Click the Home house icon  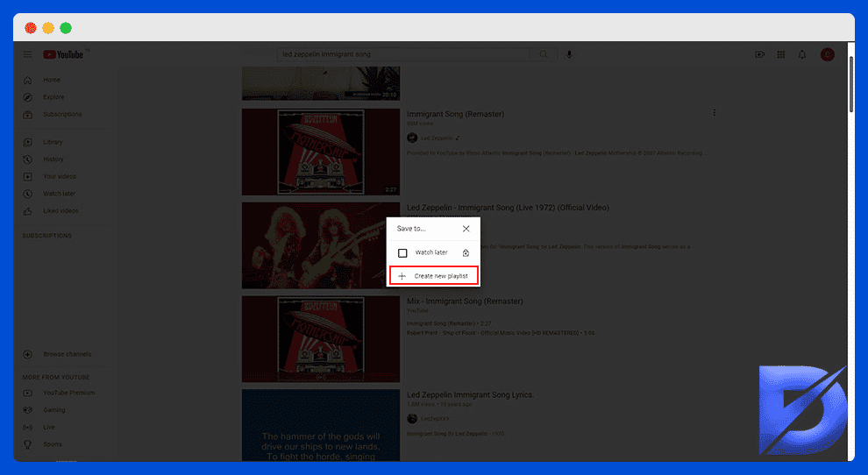click(28, 81)
